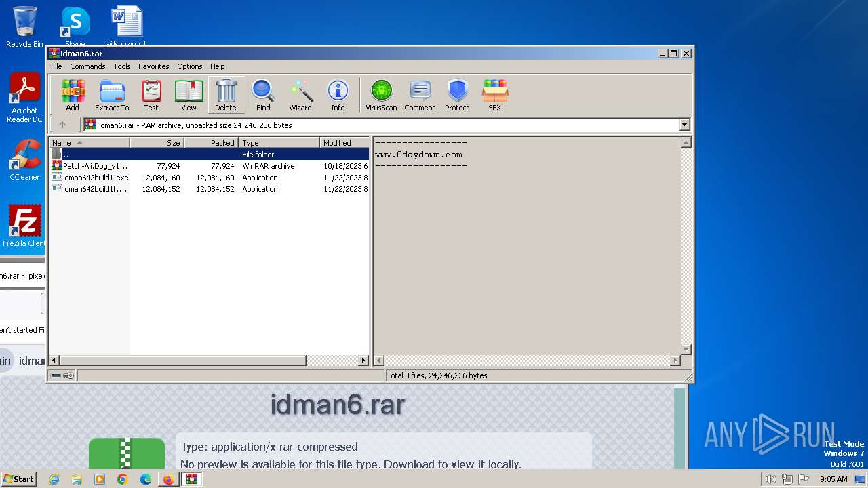Click the archive path address field
The width and height of the screenshot is (868, 488).
tap(381, 125)
